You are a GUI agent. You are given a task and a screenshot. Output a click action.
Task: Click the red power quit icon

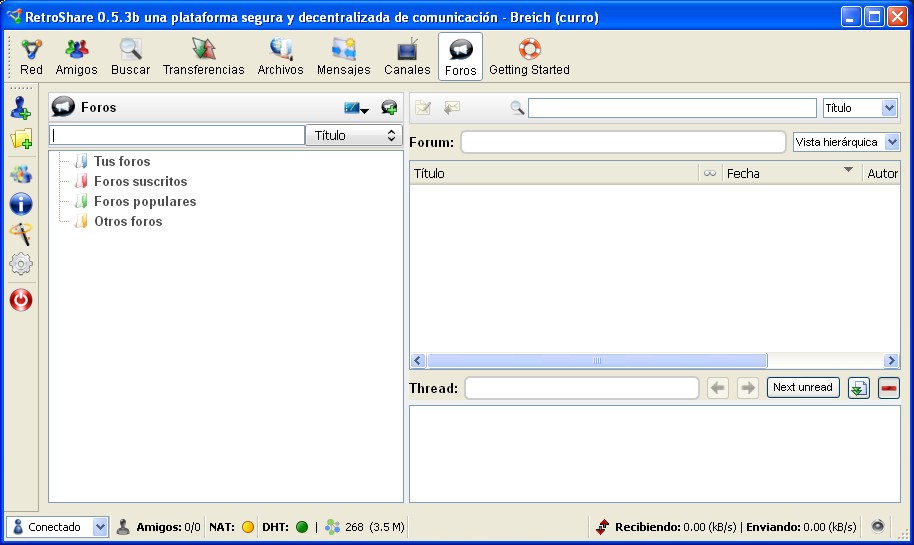tap(21, 300)
